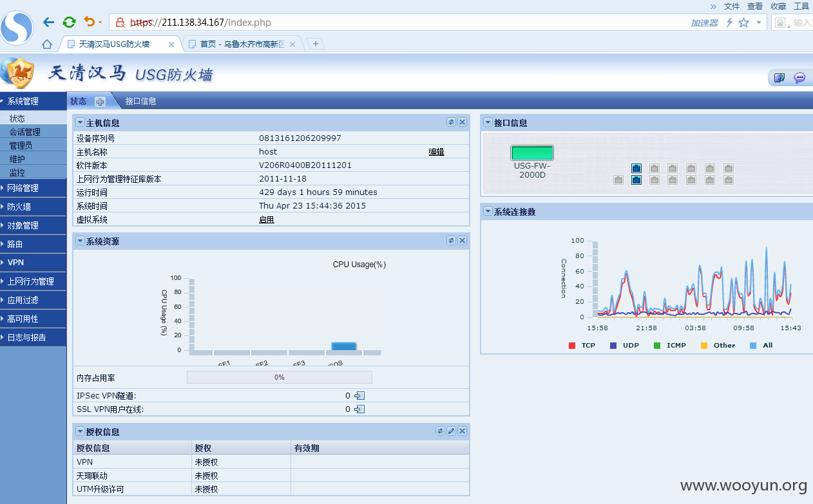Open SSL VPN用户在线 details arrow icon
The height and width of the screenshot is (504, 813).
360,409
